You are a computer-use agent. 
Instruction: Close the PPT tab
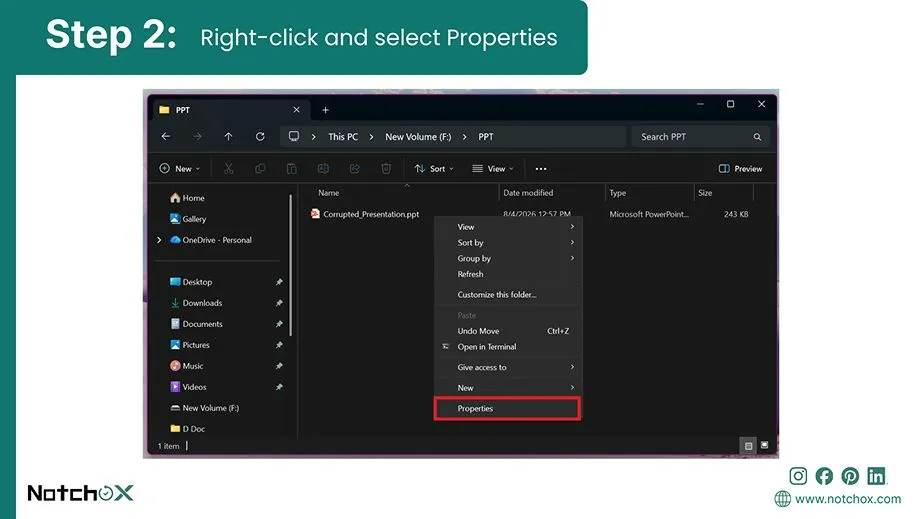click(296, 110)
